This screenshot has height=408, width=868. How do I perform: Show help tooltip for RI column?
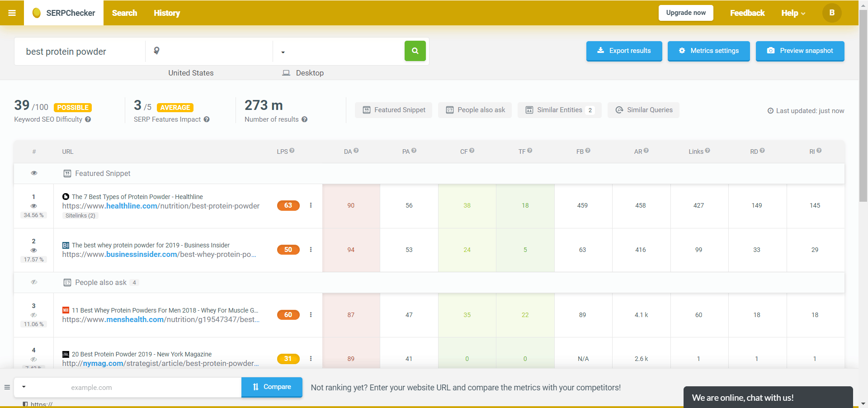[819, 151]
